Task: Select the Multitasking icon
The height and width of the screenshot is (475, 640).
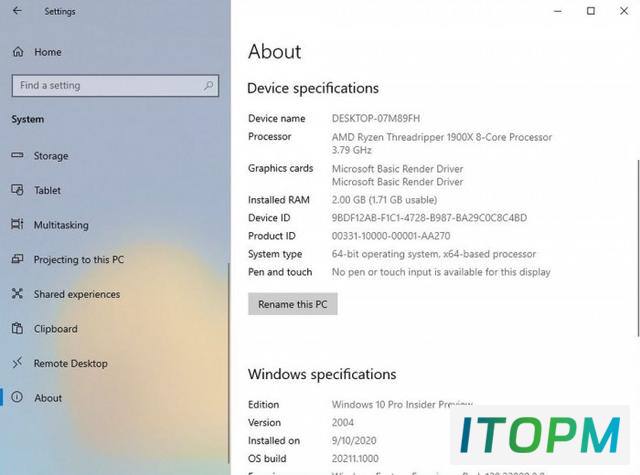Action: [x=17, y=224]
